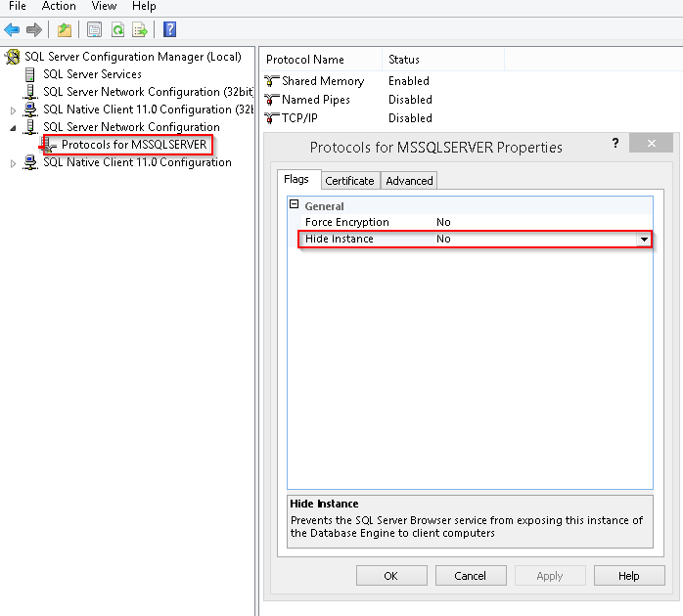Screen dimensions: 683x616
Task: Select the TCP/IP protocol row
Action: tap(348, 118)
